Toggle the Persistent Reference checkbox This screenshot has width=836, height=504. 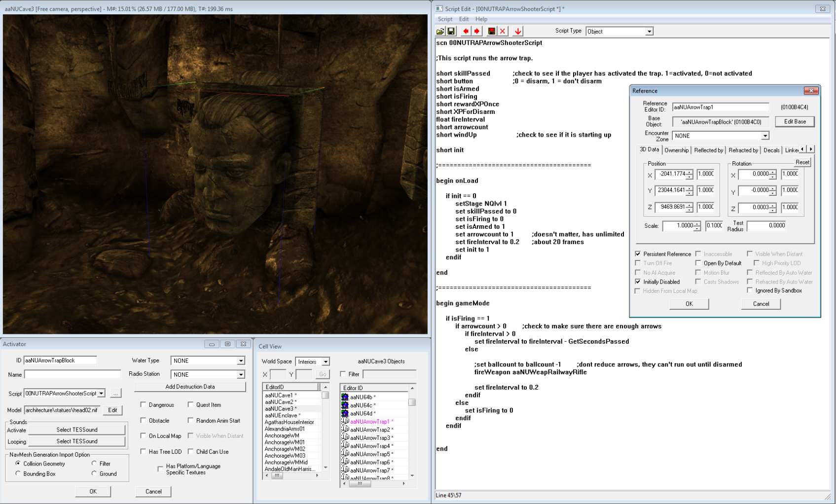pos(638,254)
